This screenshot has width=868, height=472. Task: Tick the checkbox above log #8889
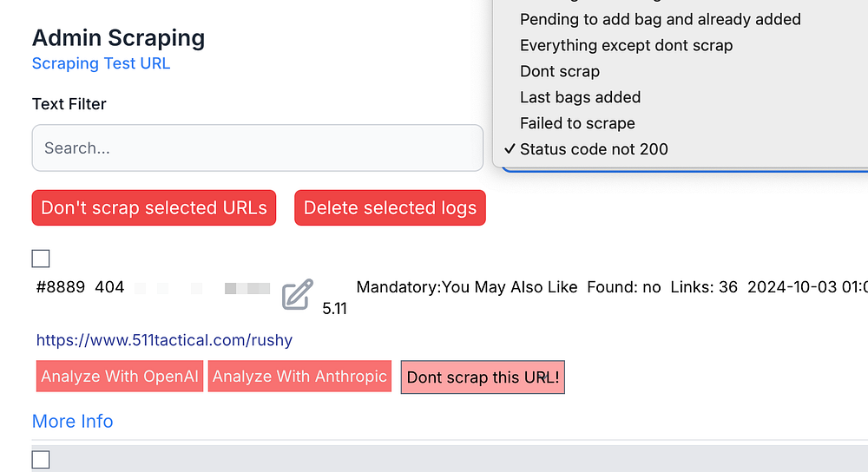click(41, 259)
